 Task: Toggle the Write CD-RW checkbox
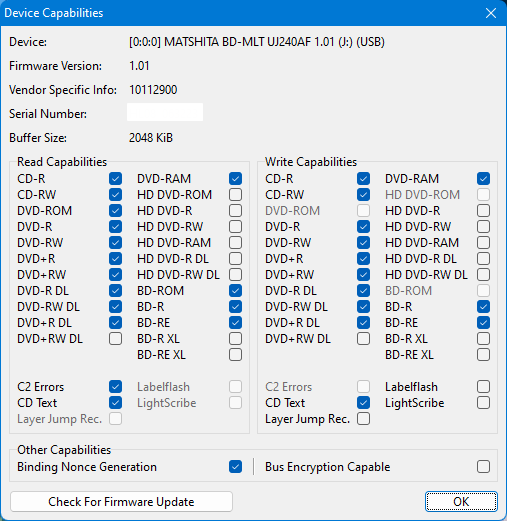[x=363, y=195]
